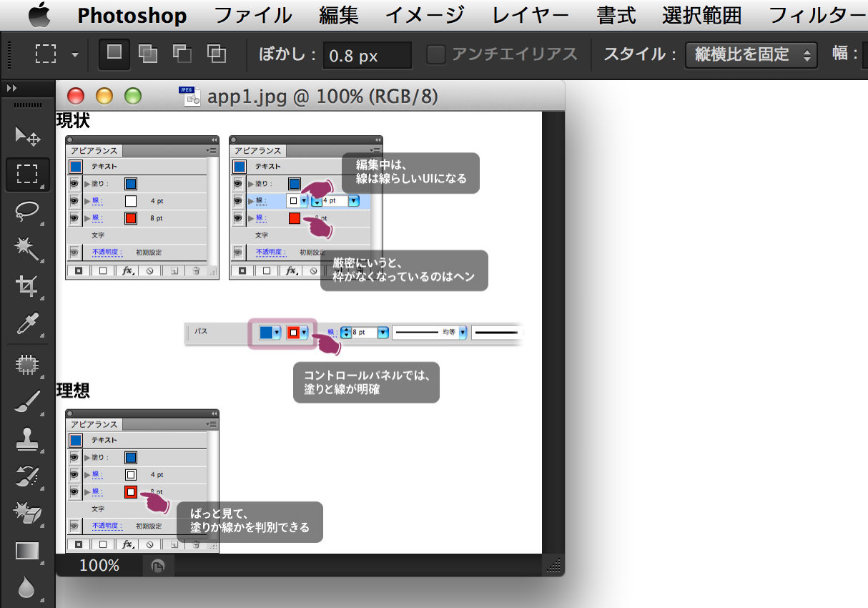Select the Lasso tool

pyautogui.click(x=27, y=212)
